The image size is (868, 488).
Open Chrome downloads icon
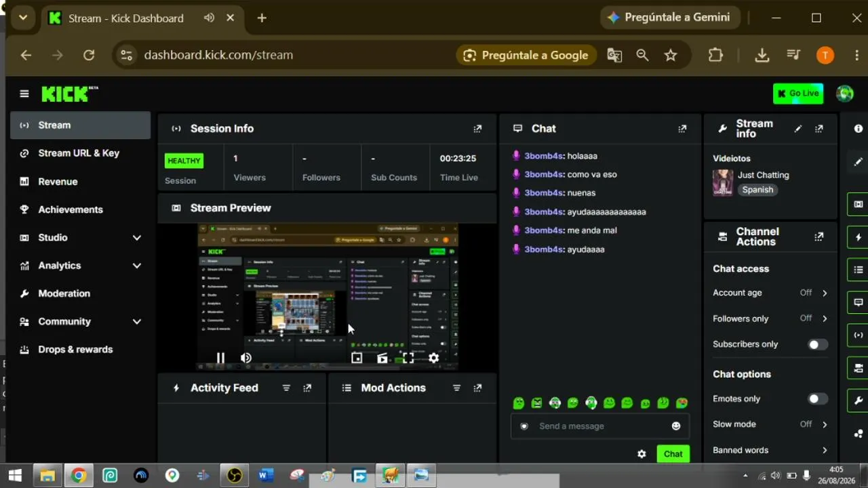click(x=762, y=56)
